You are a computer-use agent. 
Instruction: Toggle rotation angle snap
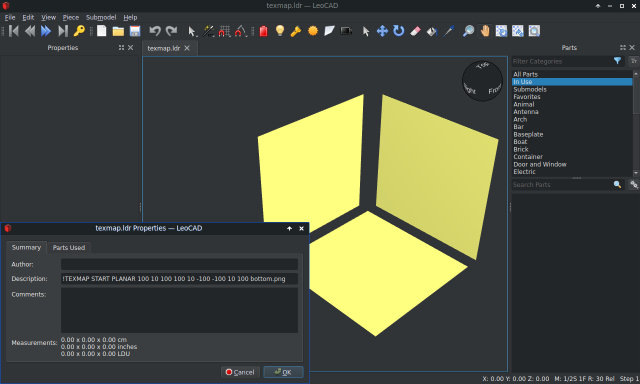[240, 31]
